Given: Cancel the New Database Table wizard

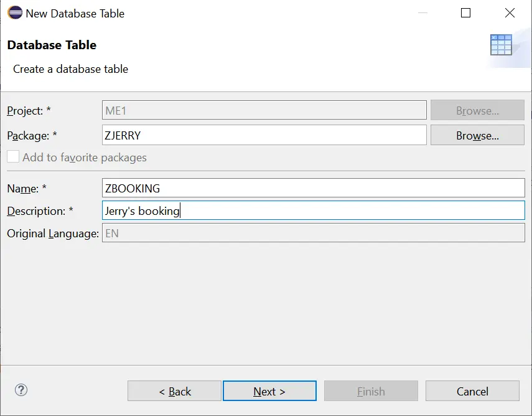Looking at the screenshot, I should coord(472,391).
